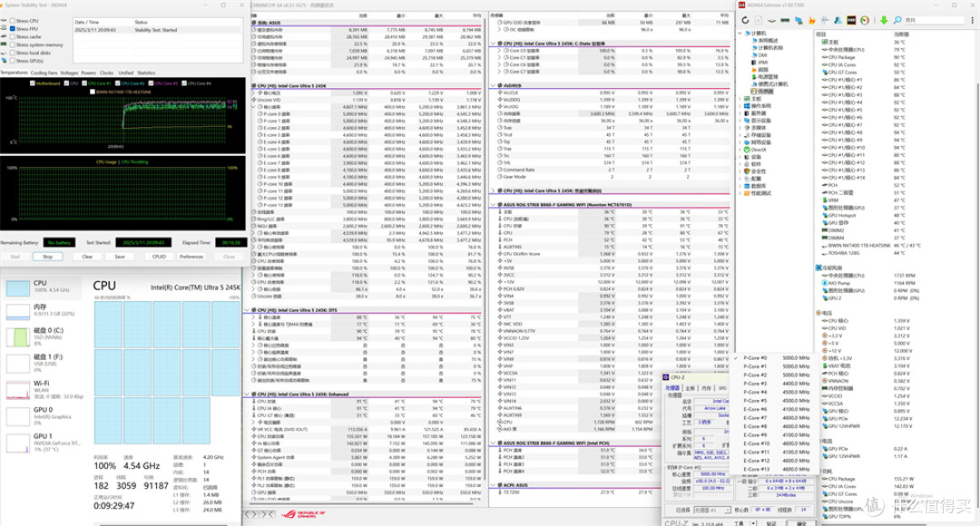This screenshot has height=526, width=980.
Task: Uncheck the Stress FPU checkbox
Action: (13, 29)
